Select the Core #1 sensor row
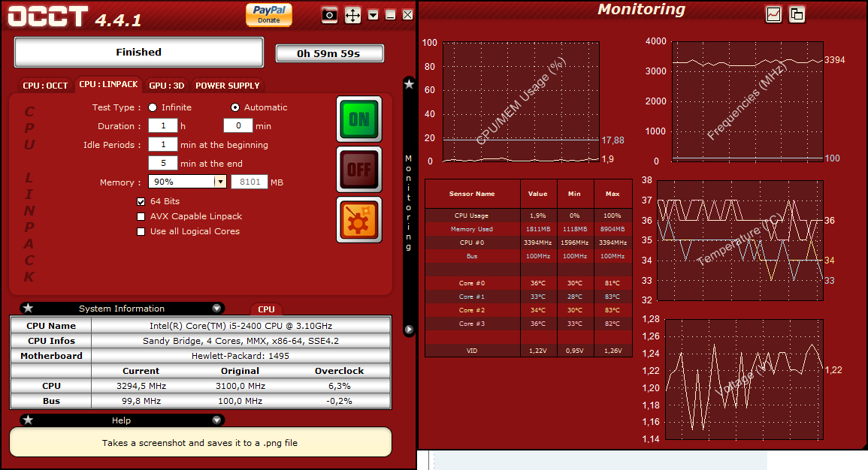This screenshot has width=868, height=470. (528, 297)
